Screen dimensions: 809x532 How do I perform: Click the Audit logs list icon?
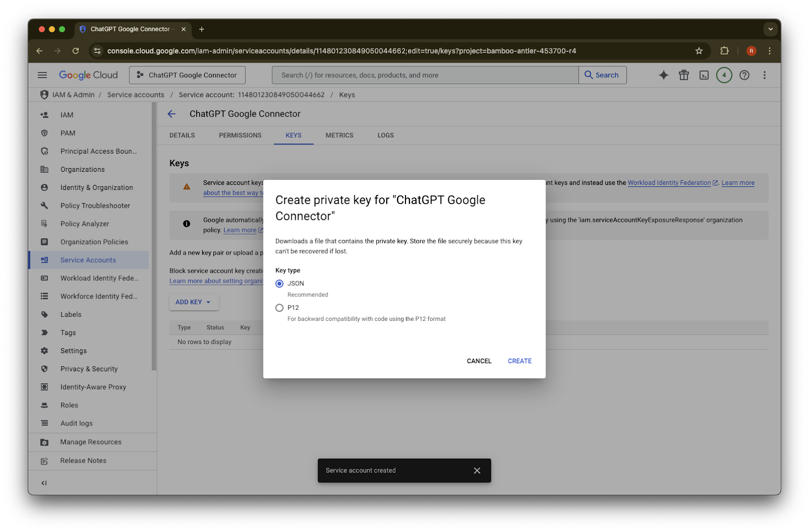point(44,423)
